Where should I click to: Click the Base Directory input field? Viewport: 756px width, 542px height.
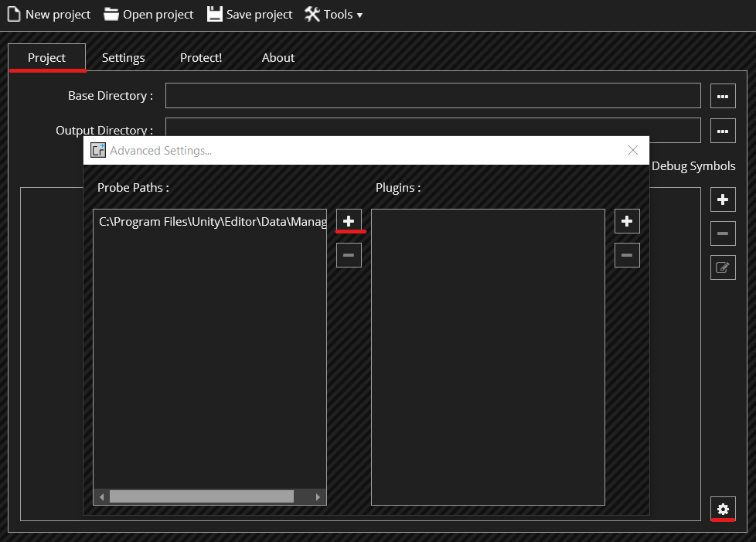tap(433, 95)
